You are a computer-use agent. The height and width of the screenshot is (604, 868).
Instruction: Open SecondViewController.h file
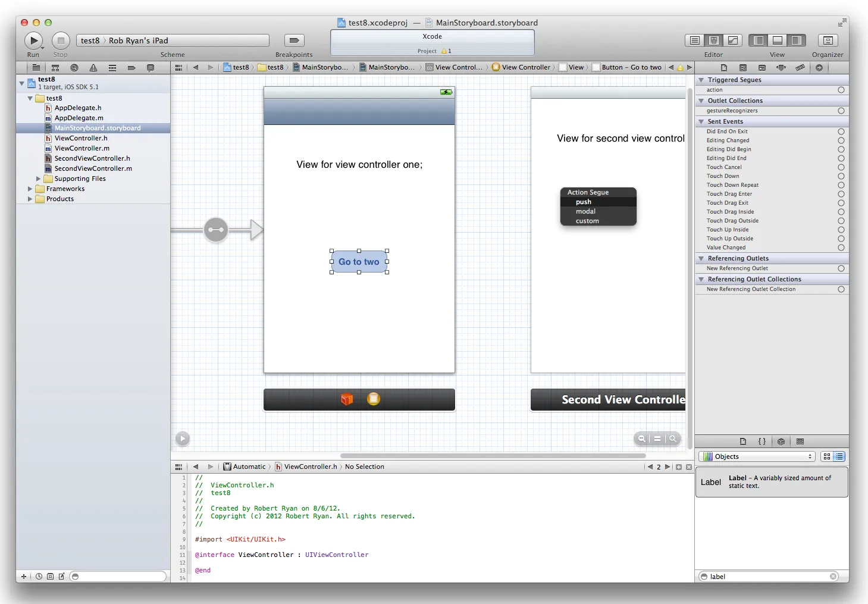[x=92, y=158]
